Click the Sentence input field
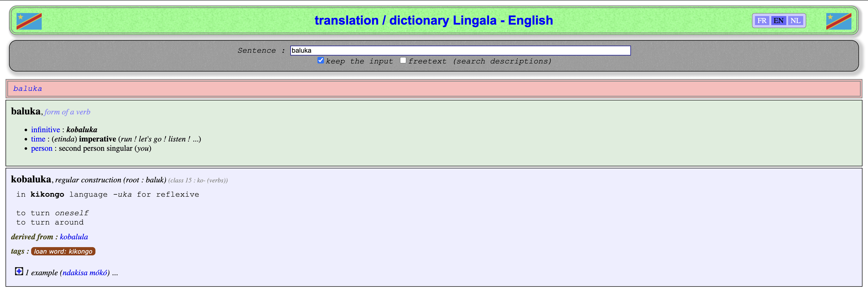Screen dimensions: 868x288 [460, 50]
